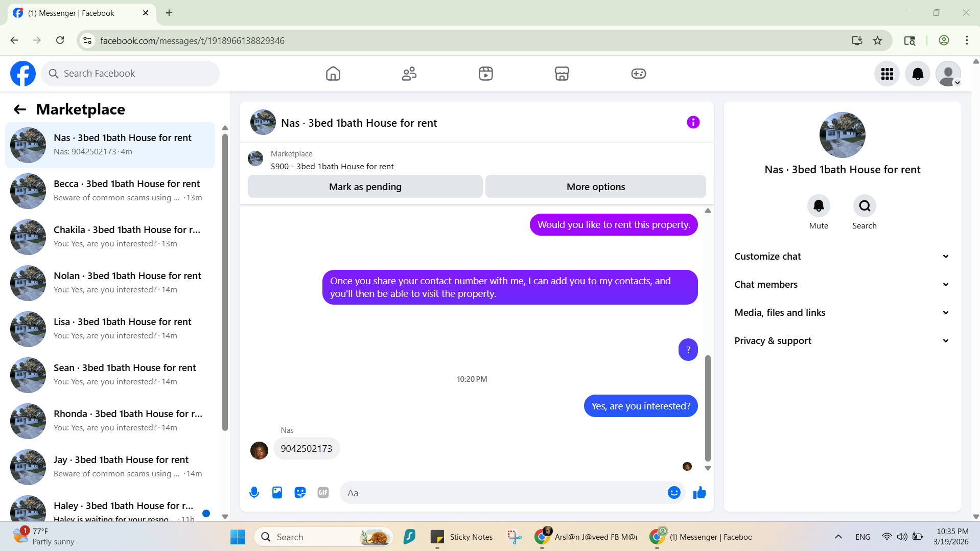Image resolution: width=980 pixels, height=551 pixels.
Task: Show hidden system tray icons
Action: click(x=838, y=537)
